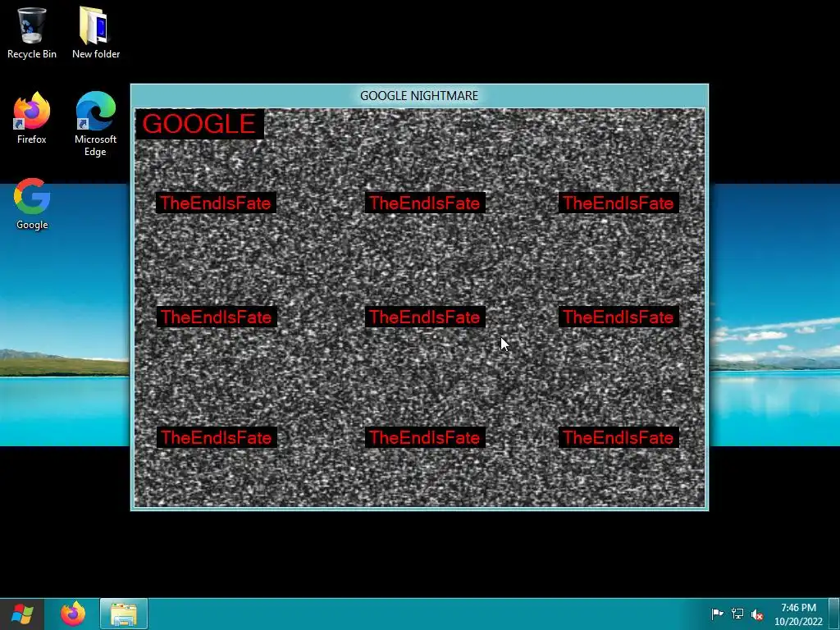Click the bottom-middle TheEndIsFate label
The image size is (840, 630).
[425, 437]
